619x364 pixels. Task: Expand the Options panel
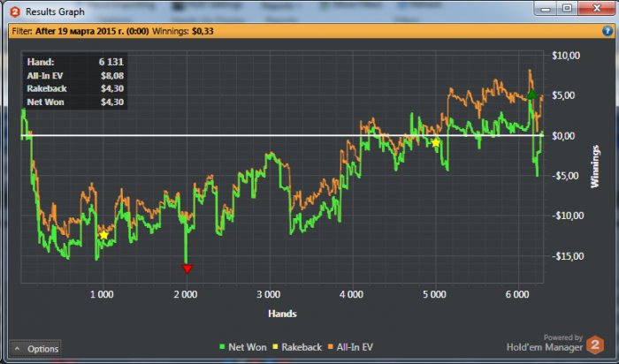(36, 349)
